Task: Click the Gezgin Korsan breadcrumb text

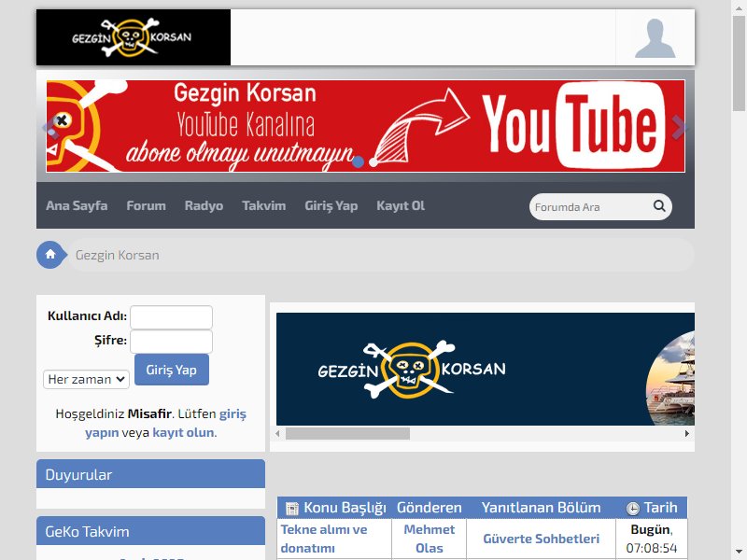Action: pos(118,255)
